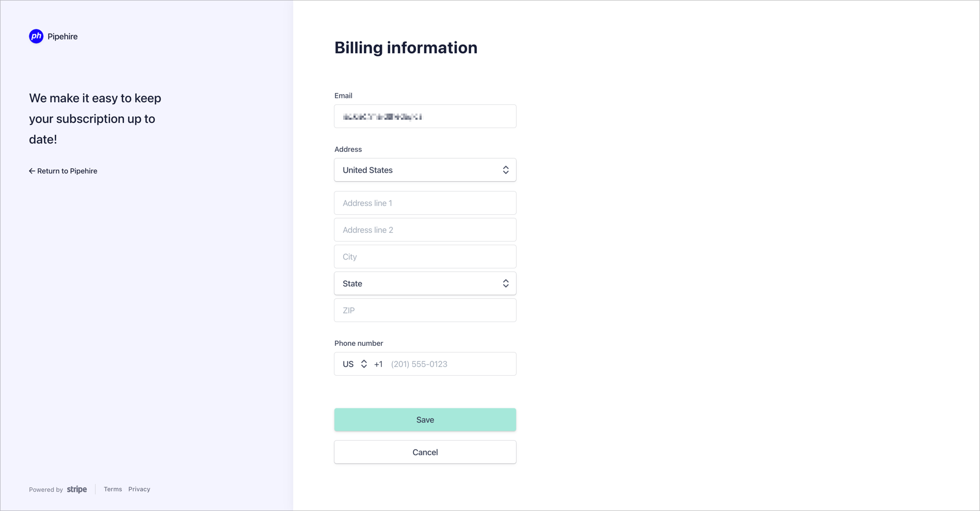Click the back arrow beside Return to Pipehire
This screenshot has width=980, height=511.
click(31, 171)
